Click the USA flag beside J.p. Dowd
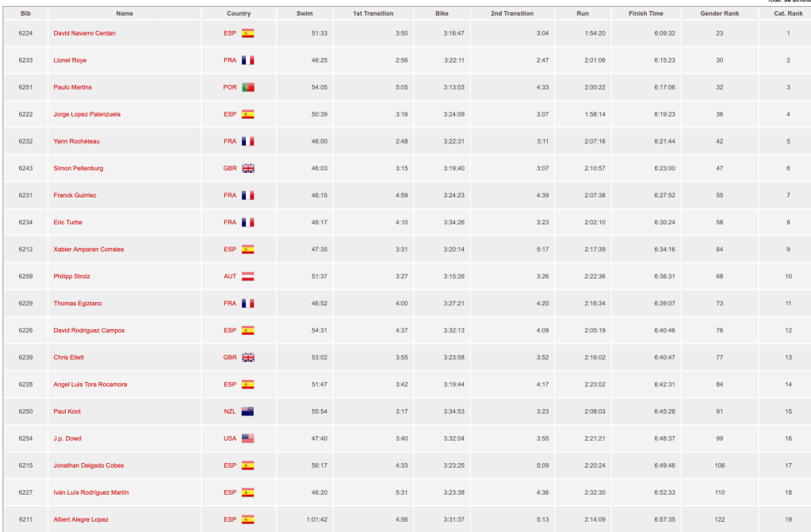 pos(247,438)
